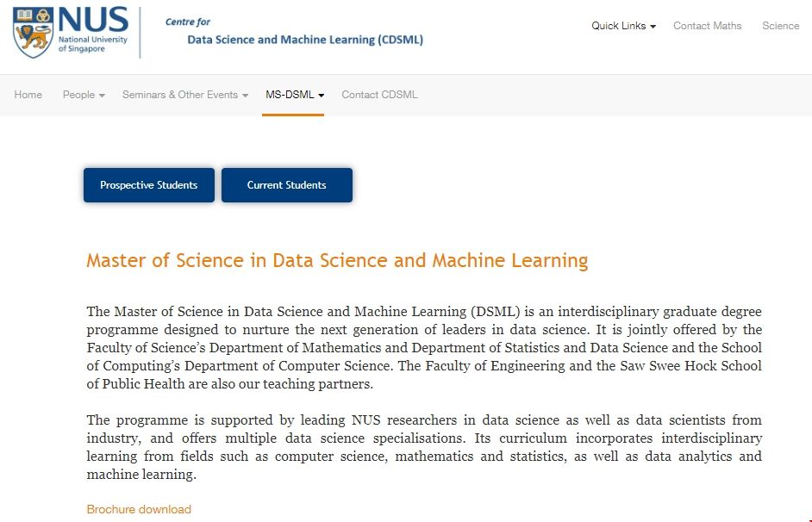Download the brochure via Brochure download link
812x522 pixels.
pyautogui.click(x=139, y=509)
